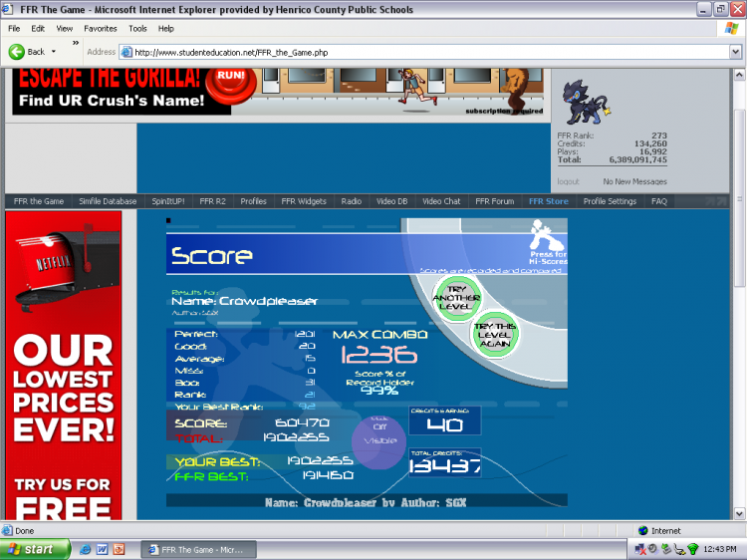Click the red RUN! button in banner
The width and height of the screenshot is (747, 560).
pyautogui.click(x=231, y=85)
